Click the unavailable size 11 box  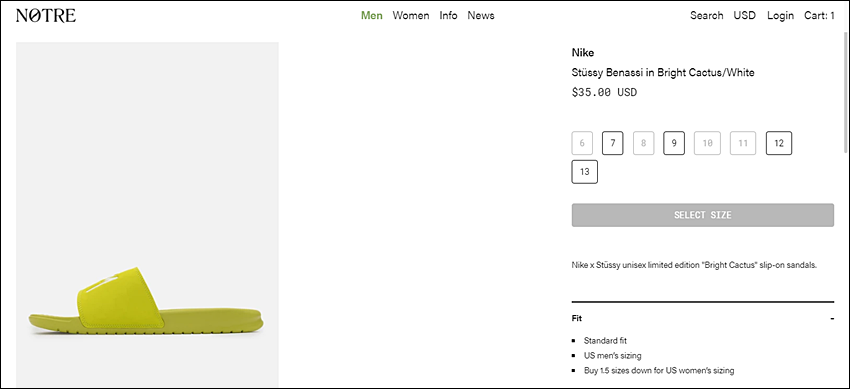coord(743,144)
